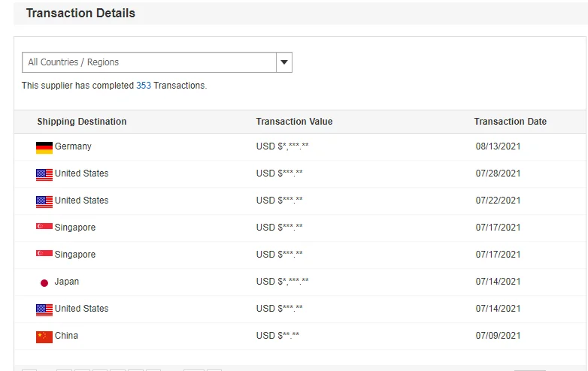This screenshot has height=371, width=588.
Task: Click the China destination label
Action: 66,336
